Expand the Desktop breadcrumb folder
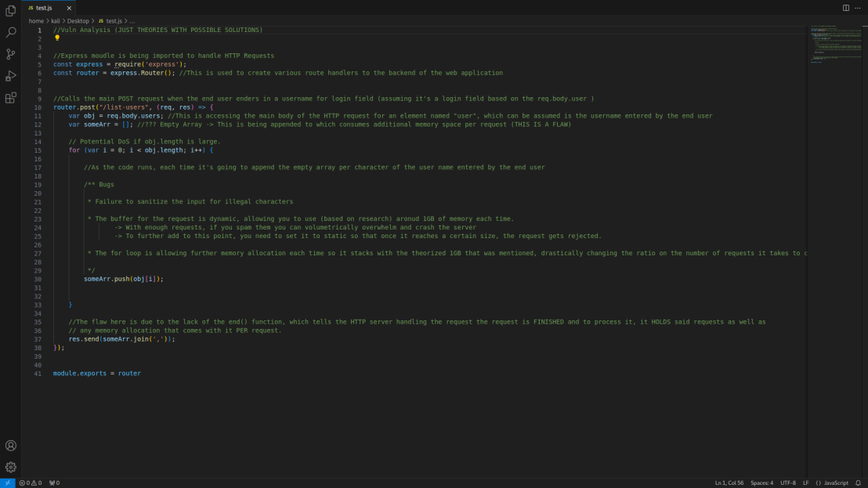Image resolution: width=868 pixels, height=488 pixels. pyautogui.click(x=78, y=21)
